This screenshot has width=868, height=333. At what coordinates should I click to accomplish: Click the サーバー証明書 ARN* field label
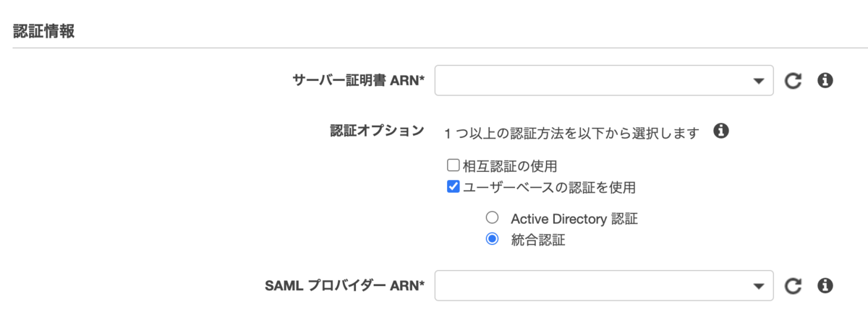[358, 80]
